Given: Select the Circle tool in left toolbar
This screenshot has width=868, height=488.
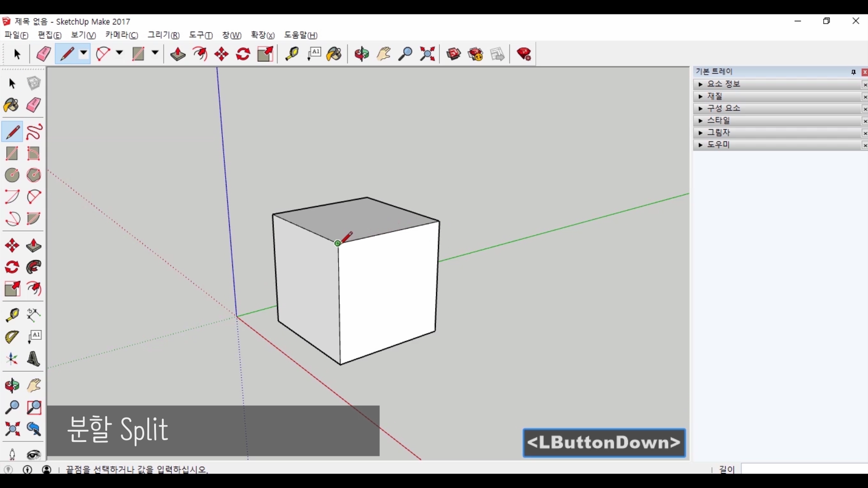Looking at the screenshot, I should pyautogui.click(x=12, y=175).
